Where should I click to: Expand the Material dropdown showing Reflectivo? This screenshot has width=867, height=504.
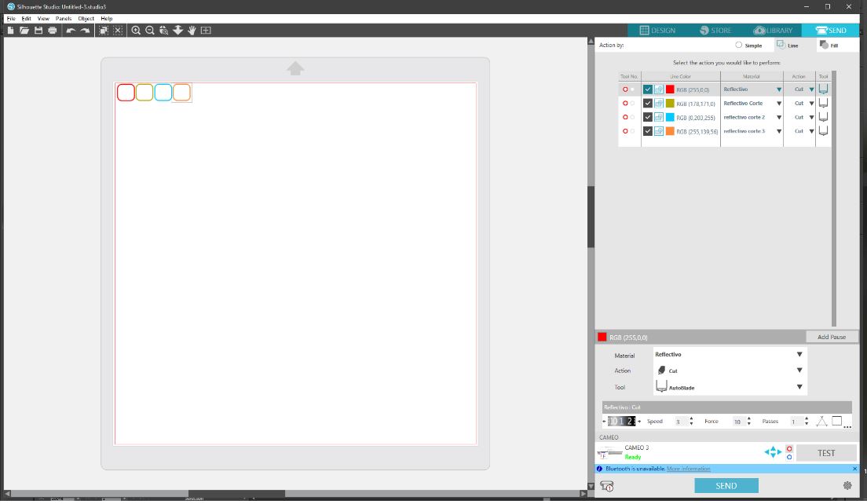(x=799, y=354)
